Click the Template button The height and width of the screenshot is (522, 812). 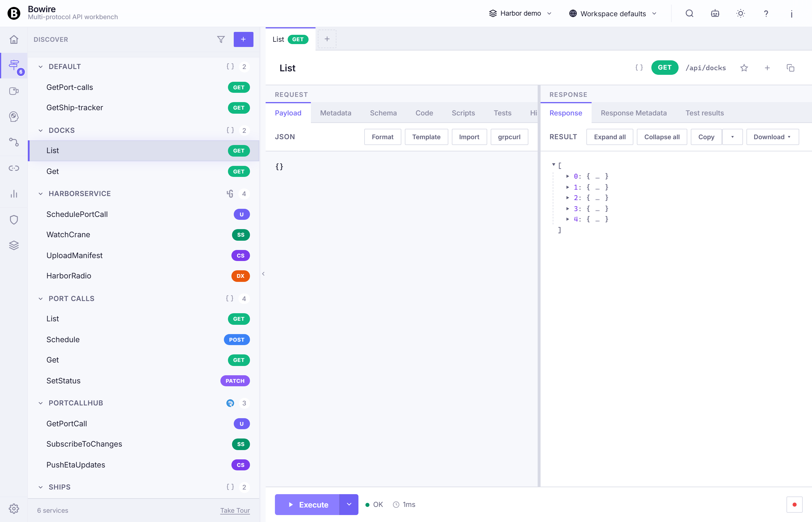426,137
